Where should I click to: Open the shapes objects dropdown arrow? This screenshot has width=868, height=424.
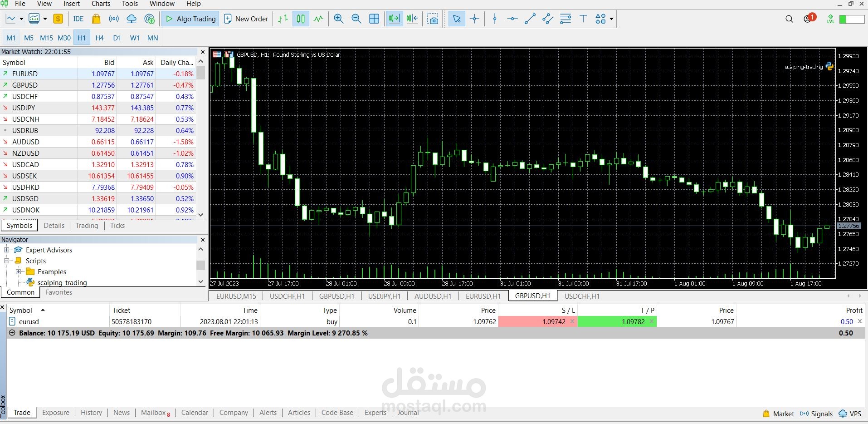click(x=611, y=19)
